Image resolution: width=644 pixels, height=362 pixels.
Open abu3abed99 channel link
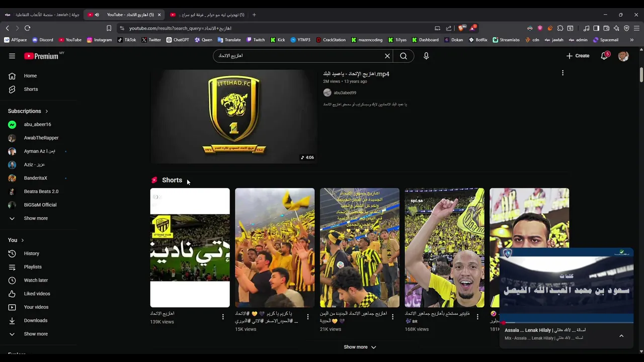(x=345, y=93)
